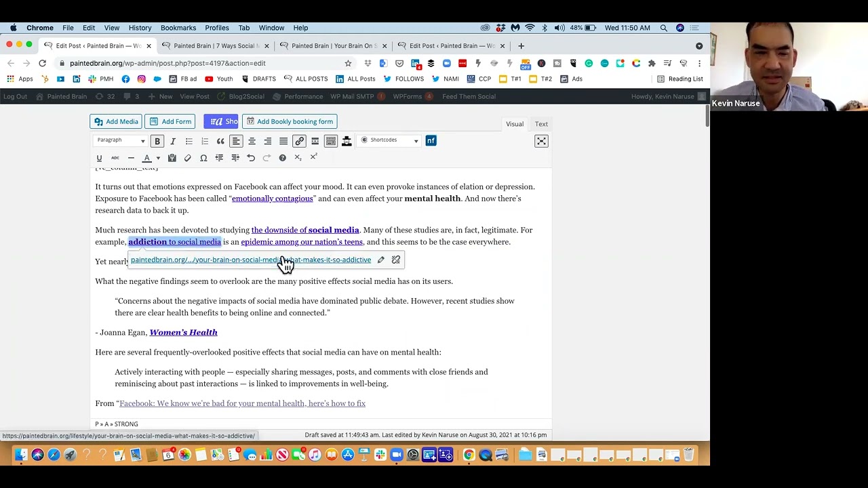Toggle align center
868x488 pixels.
click(252, 141)
